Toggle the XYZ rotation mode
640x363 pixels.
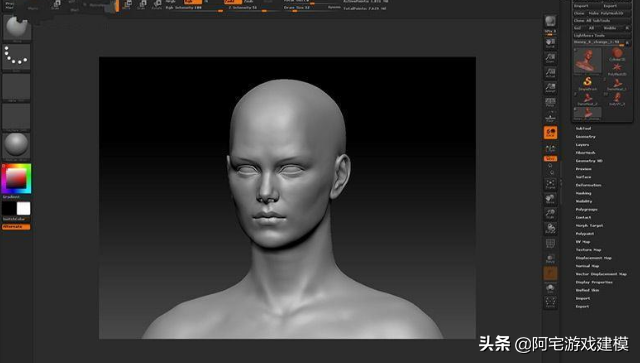point(550,158)
